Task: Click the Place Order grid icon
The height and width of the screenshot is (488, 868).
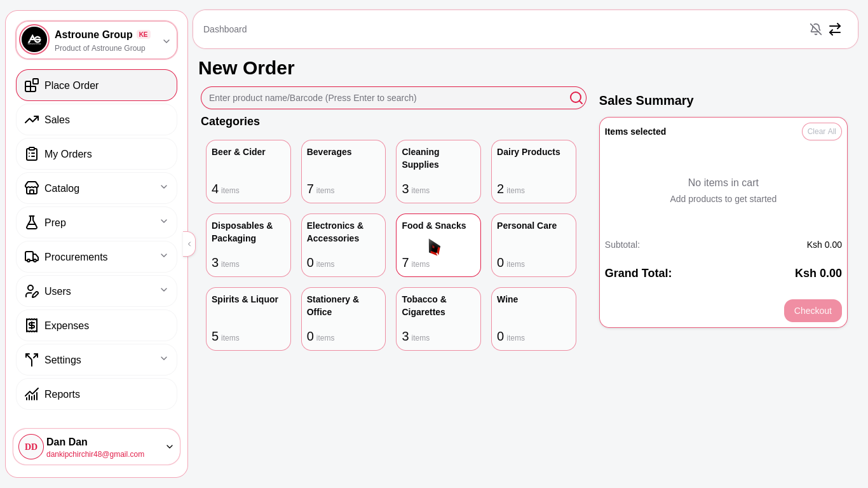Action: (32, 85)
